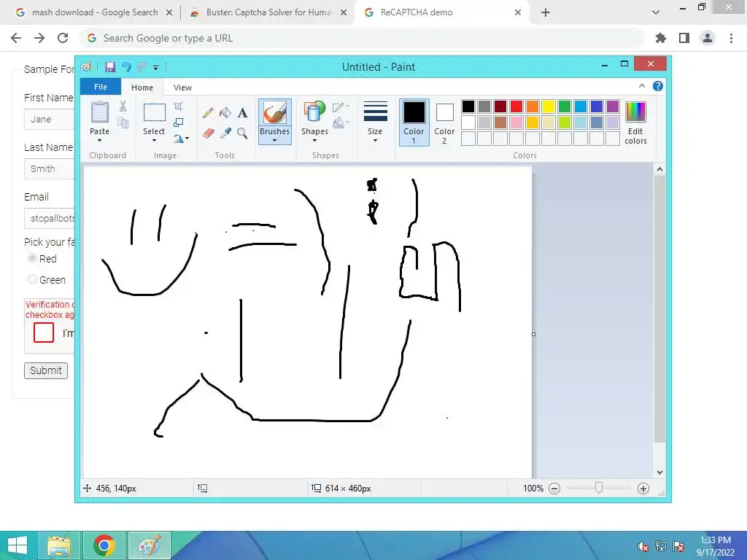Expand the Brushes dropdown arrow
747x560 pixels.
click(x=275, y=141)
